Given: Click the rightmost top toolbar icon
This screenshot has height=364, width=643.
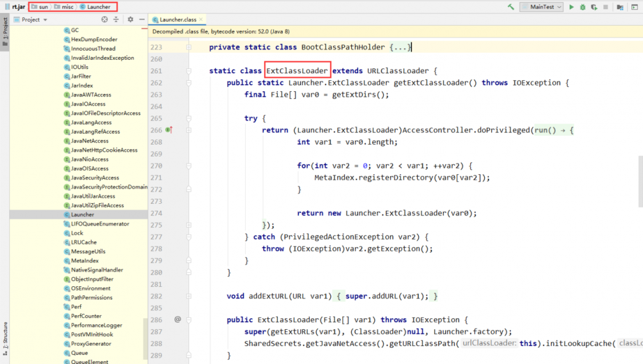Looking at the screenshot, I should click(x=635, y=7).
